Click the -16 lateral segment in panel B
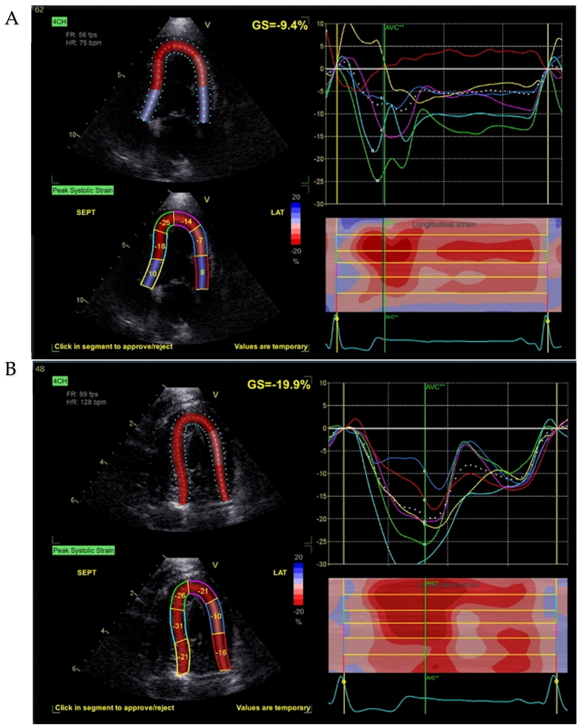This screenshot has height=728, width=581. (221, 653)
